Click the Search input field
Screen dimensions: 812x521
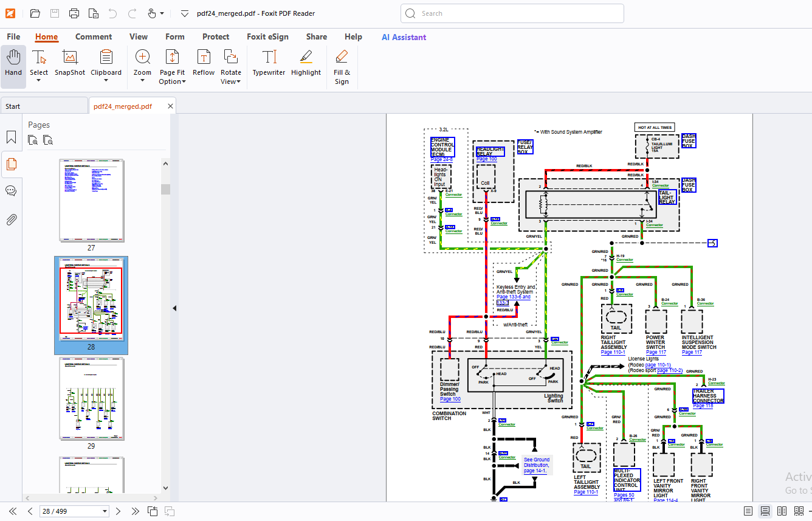512,13
